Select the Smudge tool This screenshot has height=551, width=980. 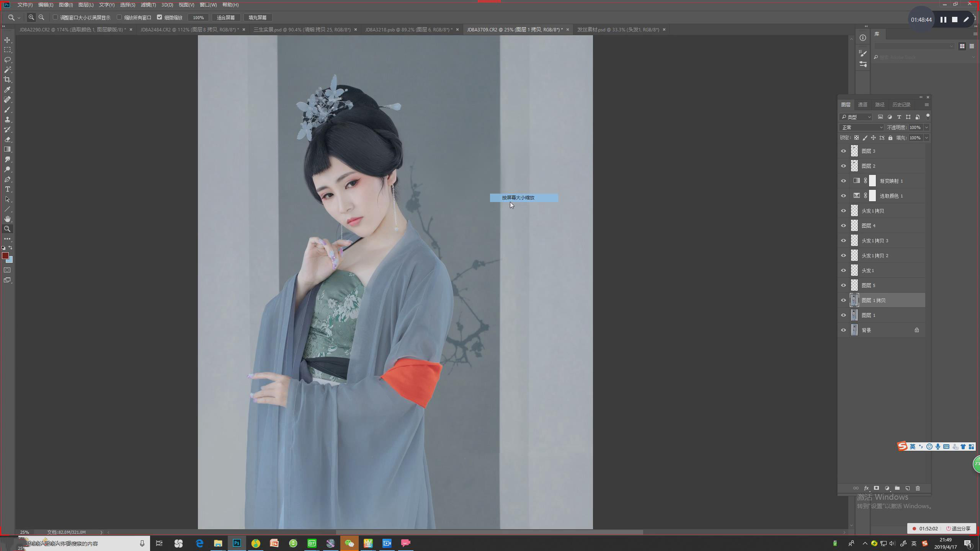coord(7,159)
